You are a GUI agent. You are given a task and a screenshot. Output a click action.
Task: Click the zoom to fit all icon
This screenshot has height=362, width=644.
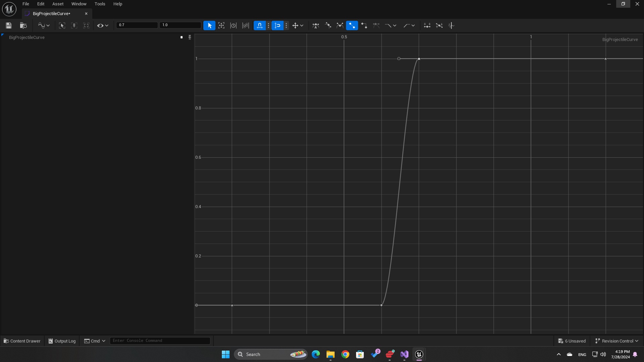click(62, 25)
